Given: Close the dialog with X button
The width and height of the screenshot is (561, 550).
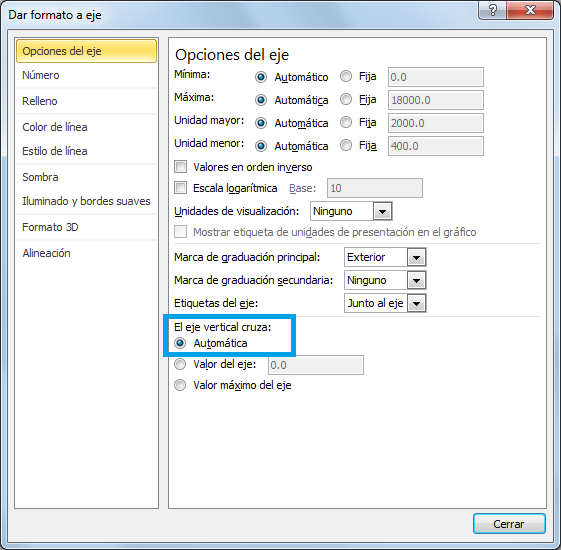Looking at the screenshot, I should pyautogui.click(x=530, y=10).
